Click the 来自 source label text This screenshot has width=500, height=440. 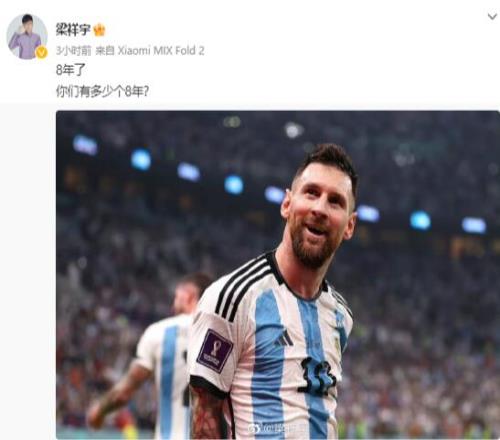tap(105, 51)
